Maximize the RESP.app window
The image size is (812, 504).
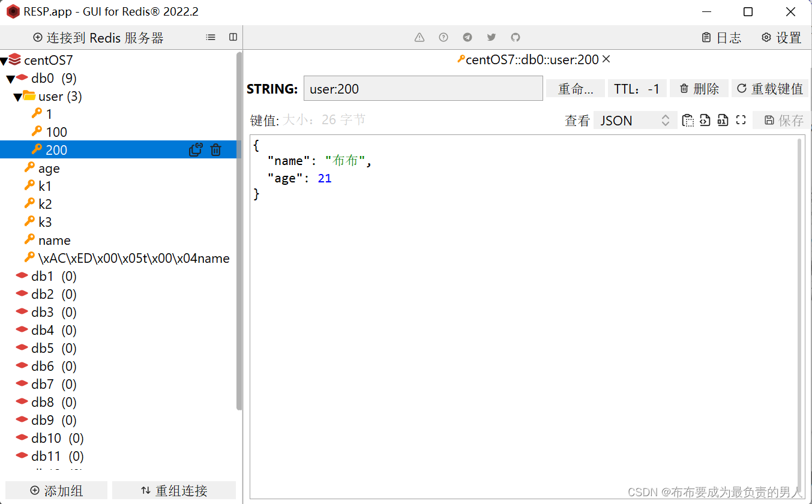748,11
